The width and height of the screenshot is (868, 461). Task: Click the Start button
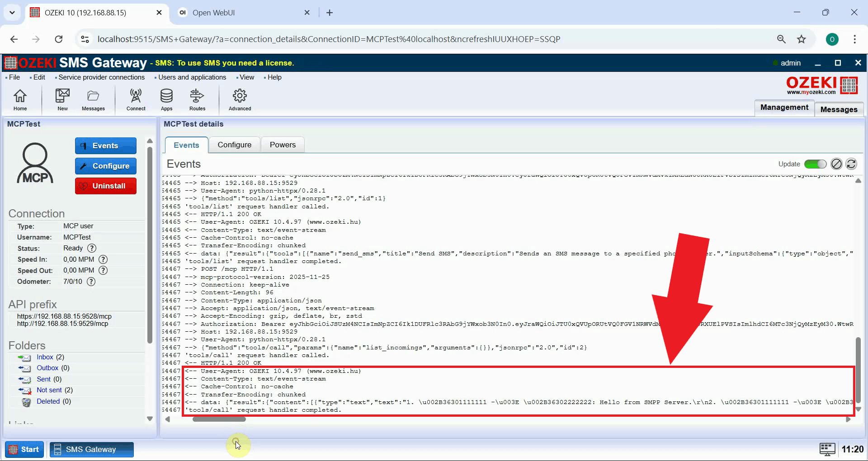pos(24,449)
